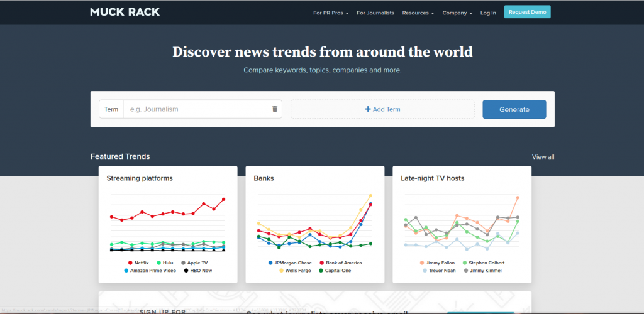Go to For Journalists page

point(375,13)
